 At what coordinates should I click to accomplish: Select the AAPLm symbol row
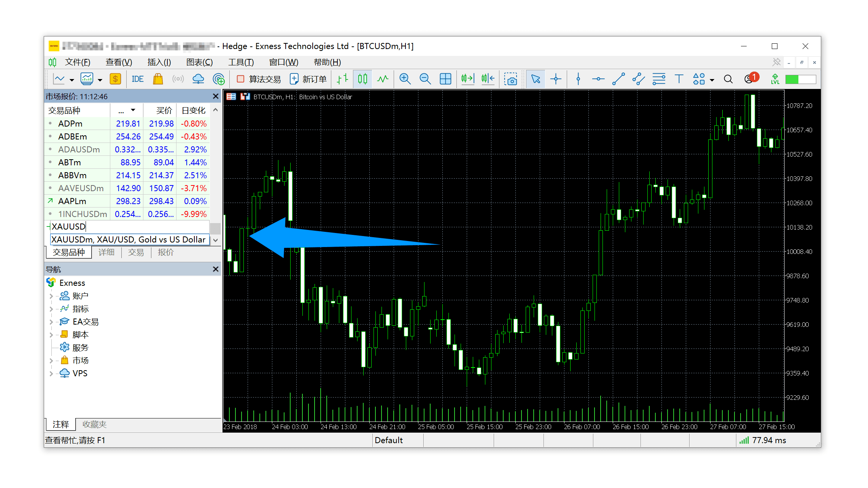(x=127, y=201)
